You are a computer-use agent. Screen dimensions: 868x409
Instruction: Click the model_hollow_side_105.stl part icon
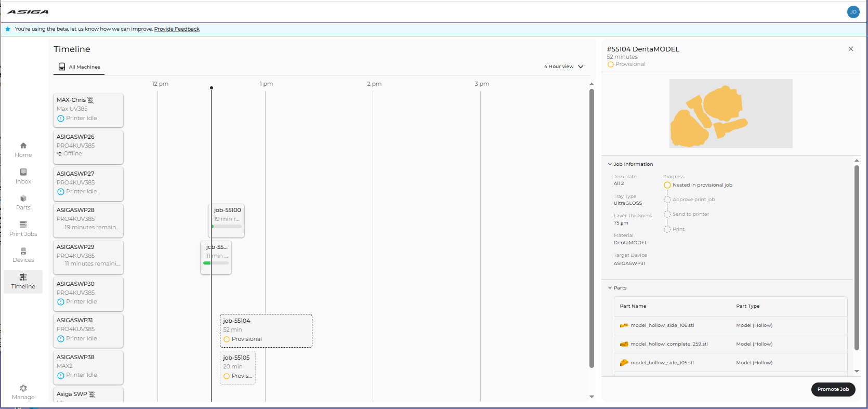624,363
